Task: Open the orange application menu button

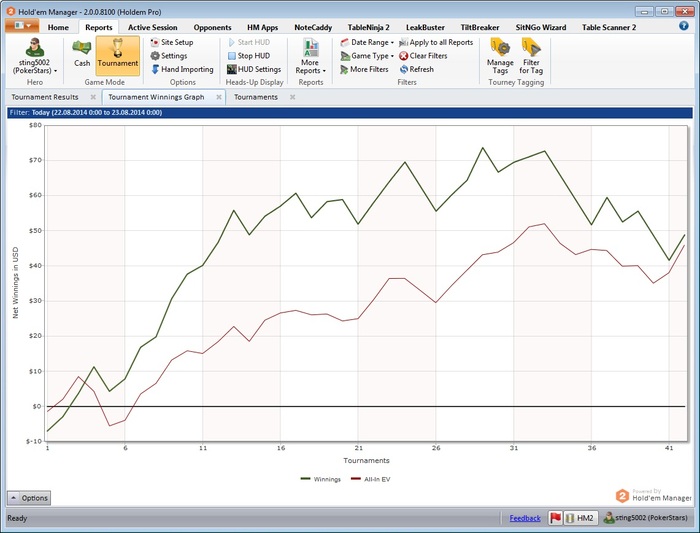Action: point(22,26)
